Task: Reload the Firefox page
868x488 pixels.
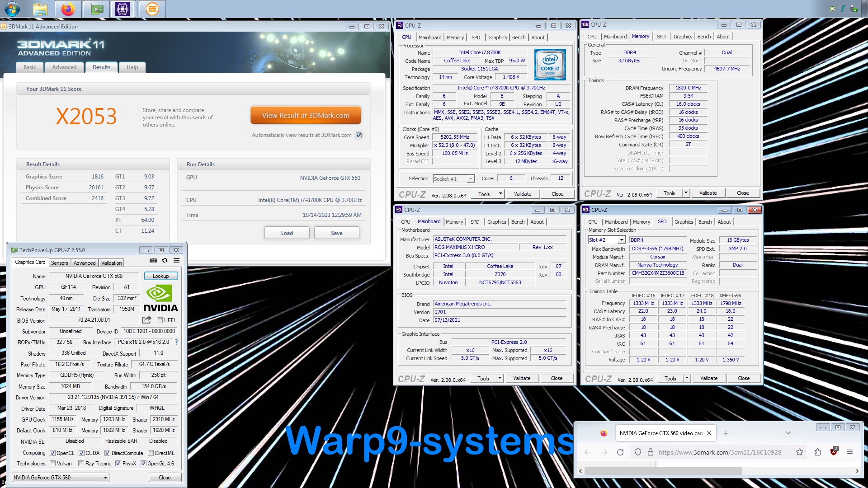Action: pyautogui.click(x=620, y=452)
